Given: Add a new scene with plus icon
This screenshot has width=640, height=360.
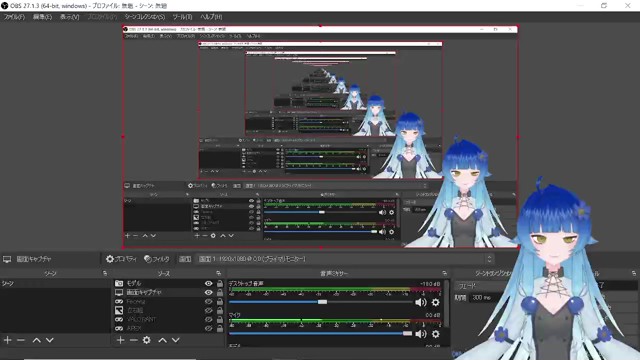Looking at the screenshot, I should click(x=7, y=340).
